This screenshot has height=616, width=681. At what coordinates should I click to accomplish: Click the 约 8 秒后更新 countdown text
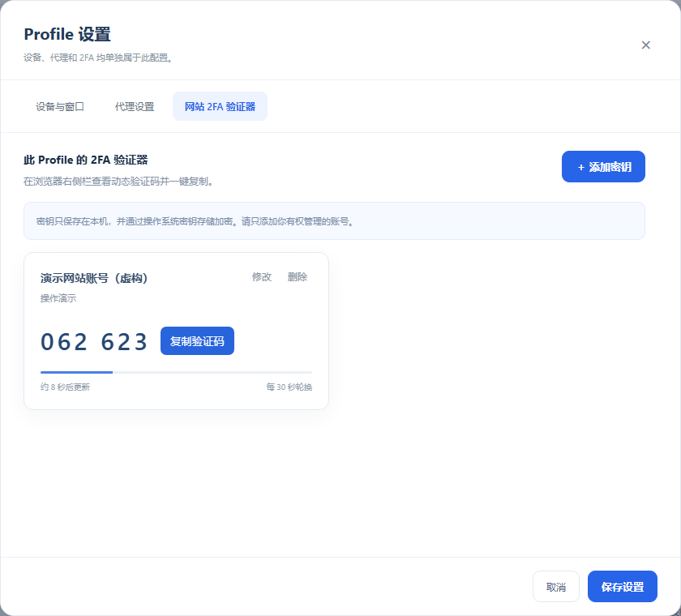(65, 387)
